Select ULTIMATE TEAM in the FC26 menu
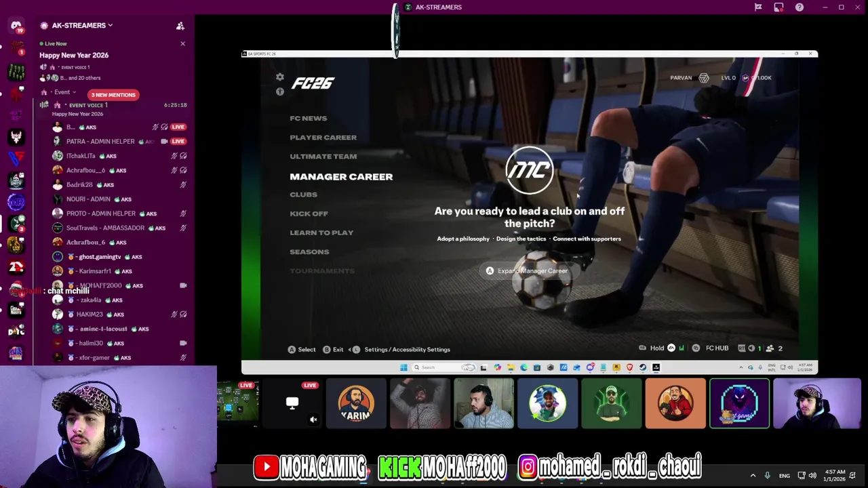Viewport: 868px width, 488px height. (323, 157)
